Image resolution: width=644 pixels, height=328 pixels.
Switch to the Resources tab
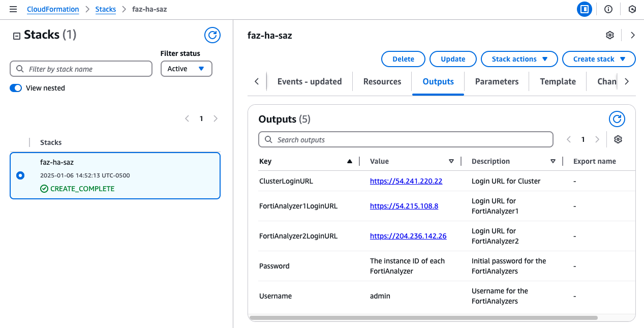[x=382, y=81]
